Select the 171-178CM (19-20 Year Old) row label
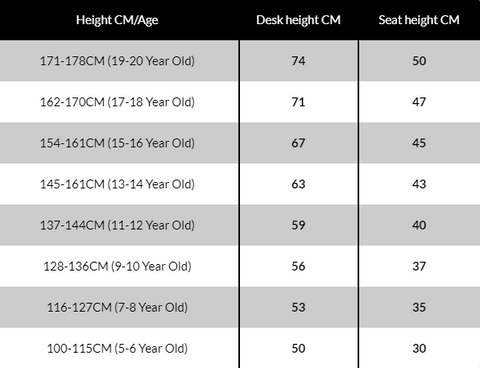 coord(117,61)
